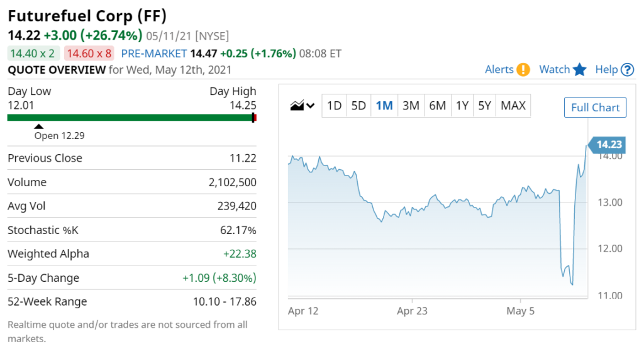Select the 5D time range
This screenshot has height=351, width=644.
click(358, 106)
